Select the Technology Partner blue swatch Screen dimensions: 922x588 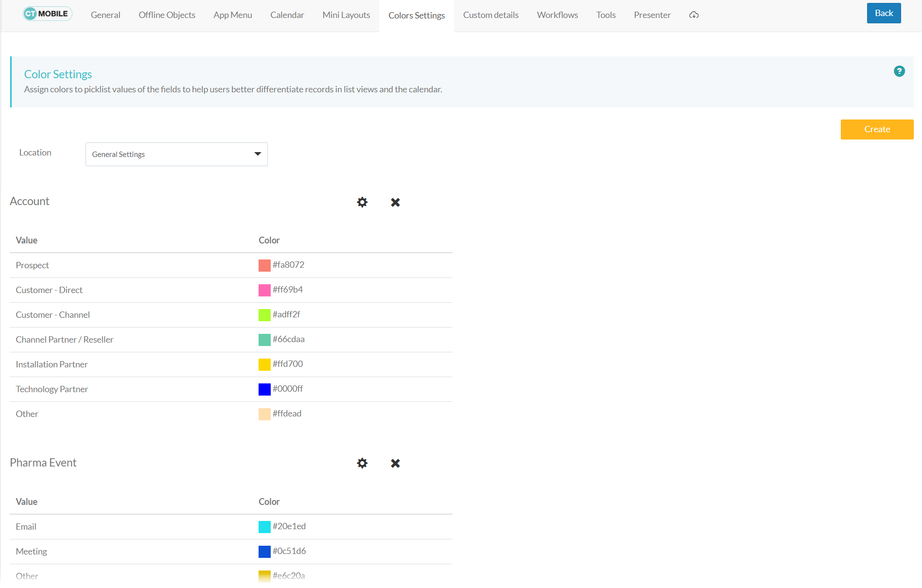coord(264,389)
